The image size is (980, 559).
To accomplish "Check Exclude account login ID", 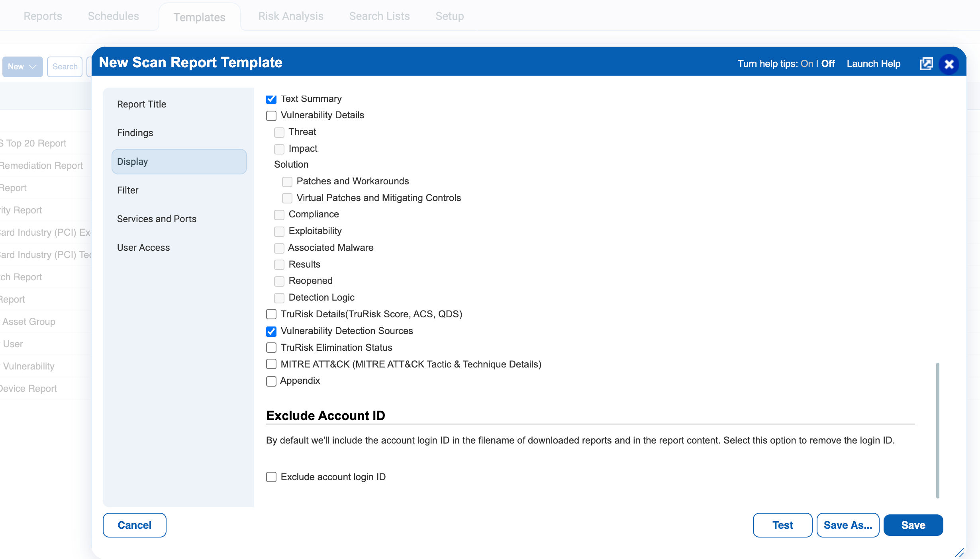I will pos(271,477).
